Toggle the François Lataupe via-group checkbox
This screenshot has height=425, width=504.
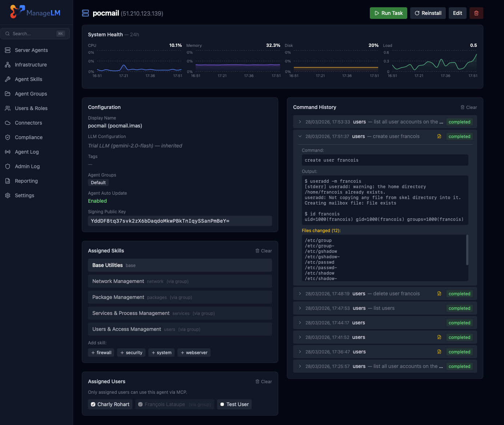pos(140,404)
